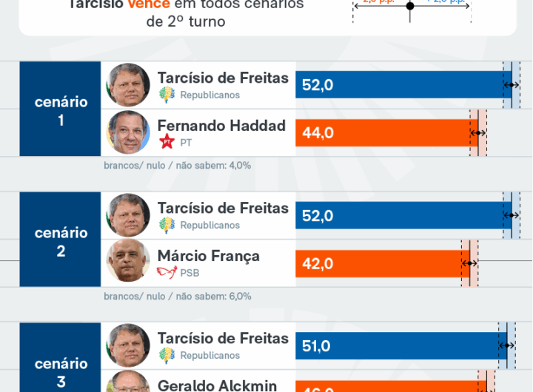Click the PT star logo beside Haddad

point(167,142)
